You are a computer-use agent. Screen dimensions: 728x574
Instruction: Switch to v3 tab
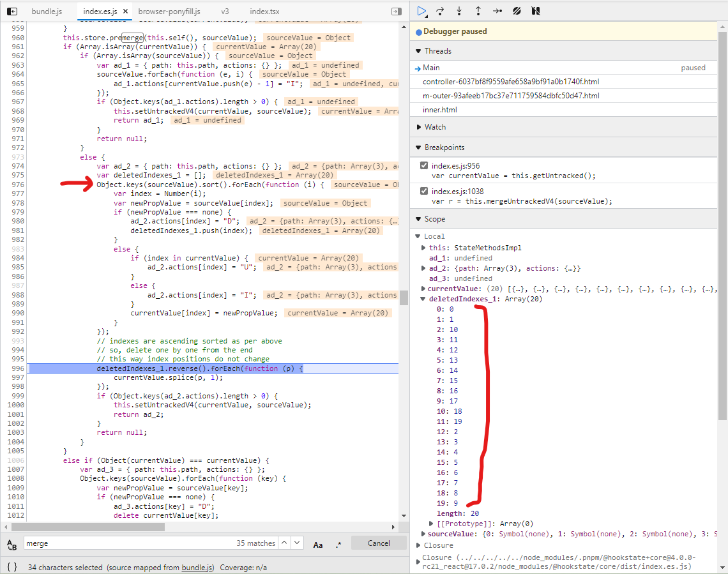tap(225, 11)
